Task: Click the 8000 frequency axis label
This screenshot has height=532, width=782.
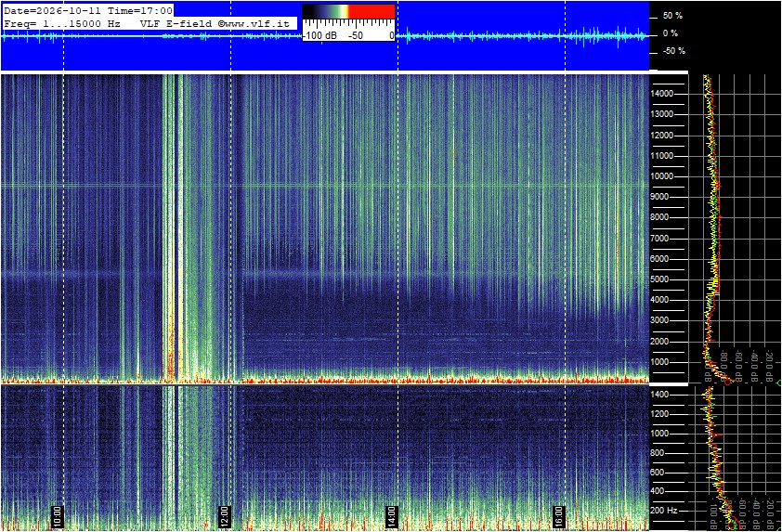Action: [x=659, y=217]
